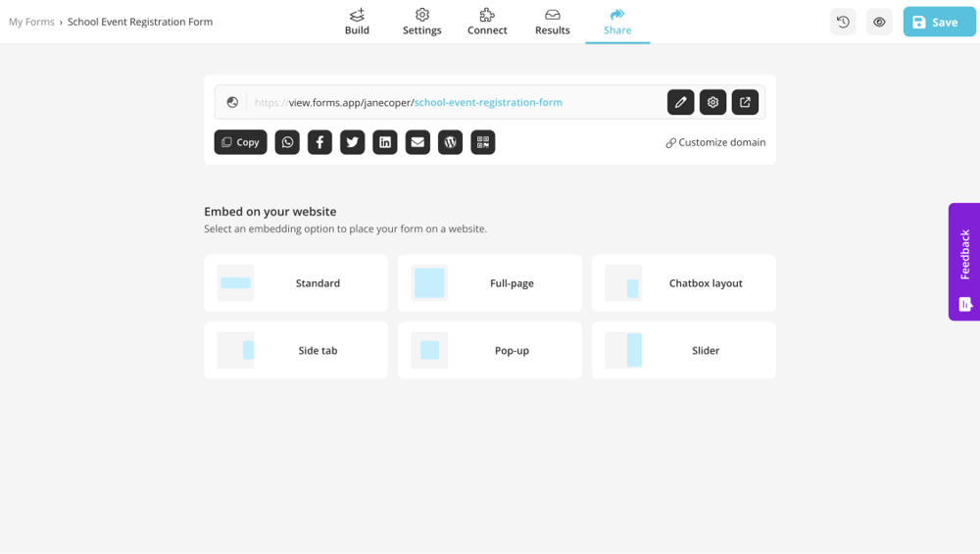Image resolution: width=980 pixels, height=554 pixels.
Task: Open the Results tab
Action: click(553, 22)
